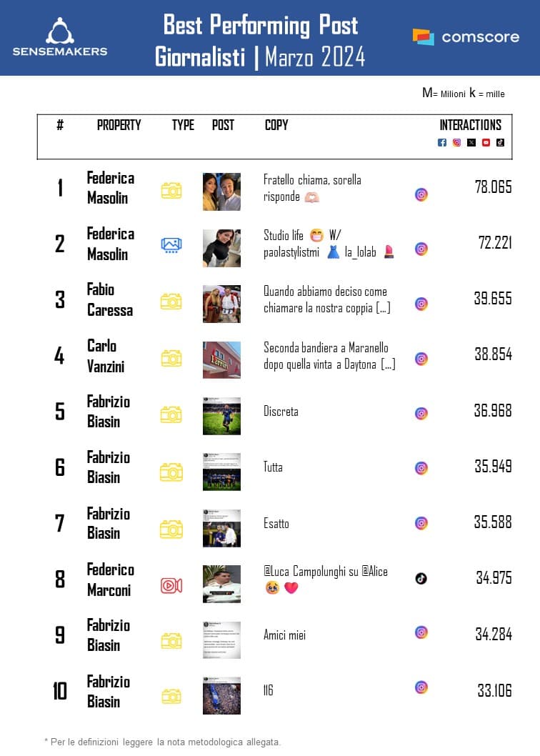The width and height of the screenshot is (540, 756).
Task: Click the "Amici miei" post copy text
Action: [285, 635]
